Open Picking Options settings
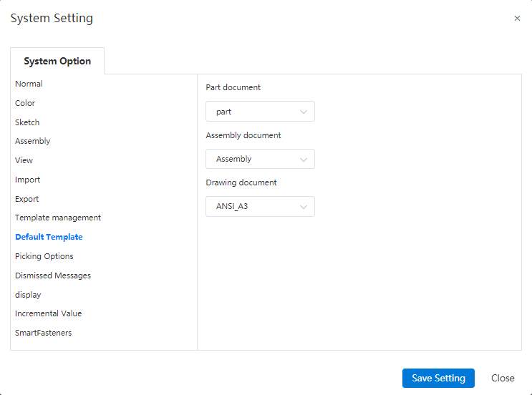 pyautogui.click(x=44, y=256)
